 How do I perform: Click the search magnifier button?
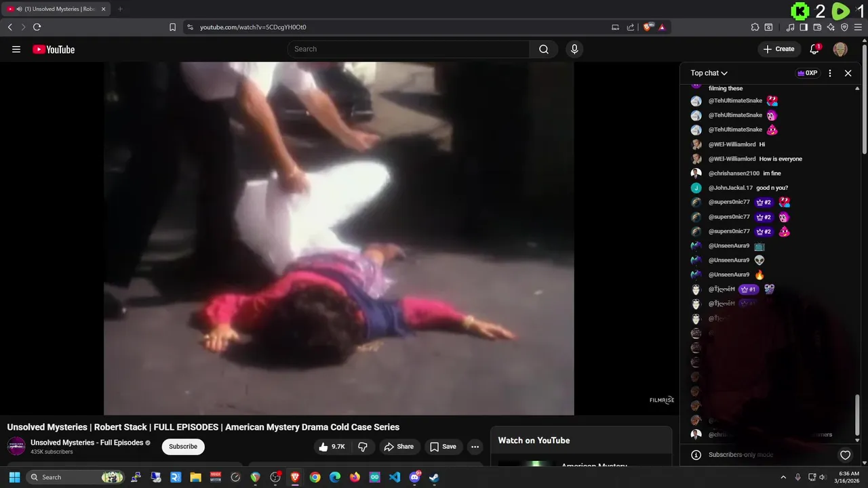click(x=544, y=49)
